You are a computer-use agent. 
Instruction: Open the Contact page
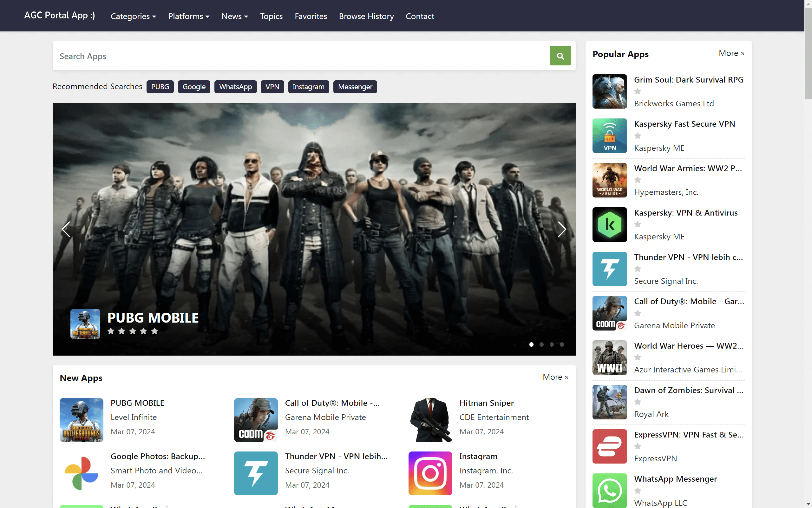click(x=420, y=16)
